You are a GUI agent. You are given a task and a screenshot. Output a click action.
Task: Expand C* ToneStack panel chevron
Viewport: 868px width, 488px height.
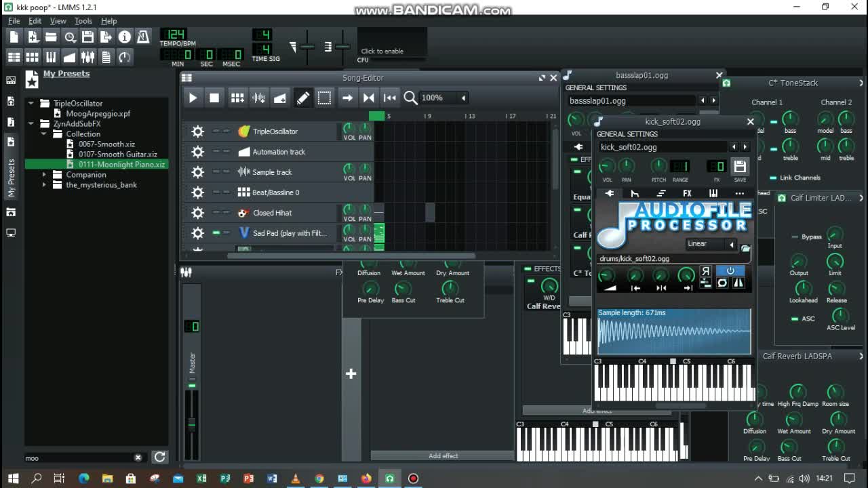[861, 83]
